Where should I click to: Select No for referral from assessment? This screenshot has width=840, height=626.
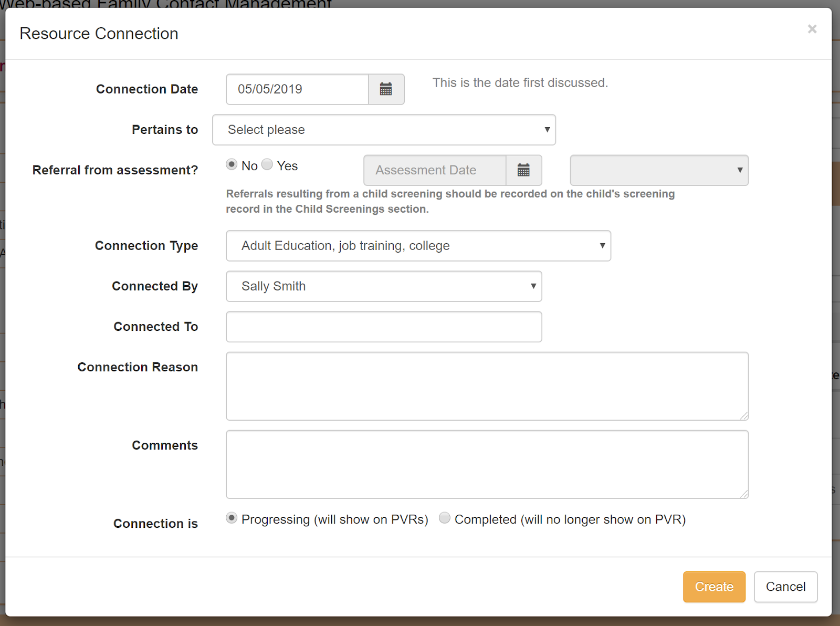[232, 165]
